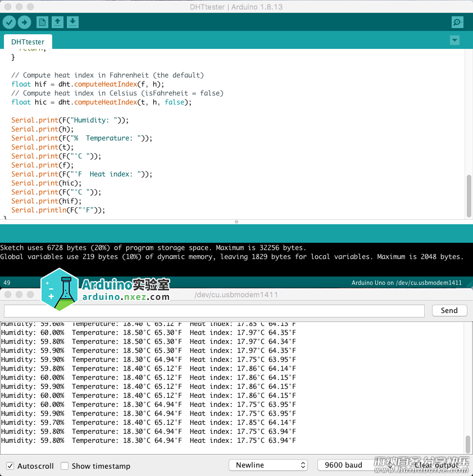Click the status text 'Arduino Uno on /dev/cu.usbmodem1411'

tap(406, 283)
